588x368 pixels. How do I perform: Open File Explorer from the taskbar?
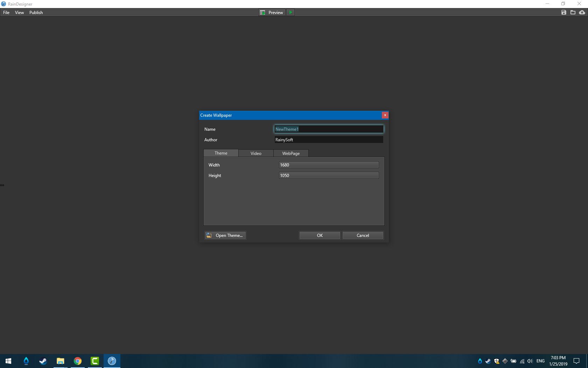click(60, 361)
